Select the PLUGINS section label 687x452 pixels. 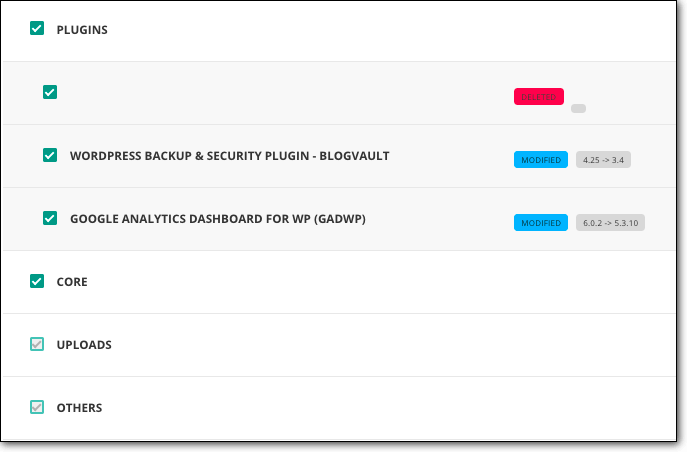coord(82,30)
